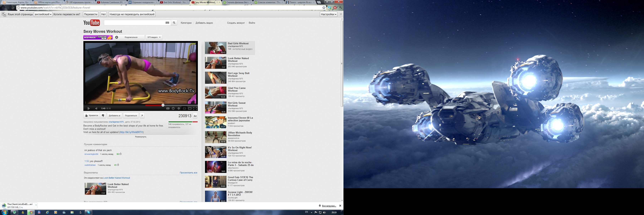This screenshot has height=215, width=644.
Task: Switch the player to large size
Action: tap(190, 108)
